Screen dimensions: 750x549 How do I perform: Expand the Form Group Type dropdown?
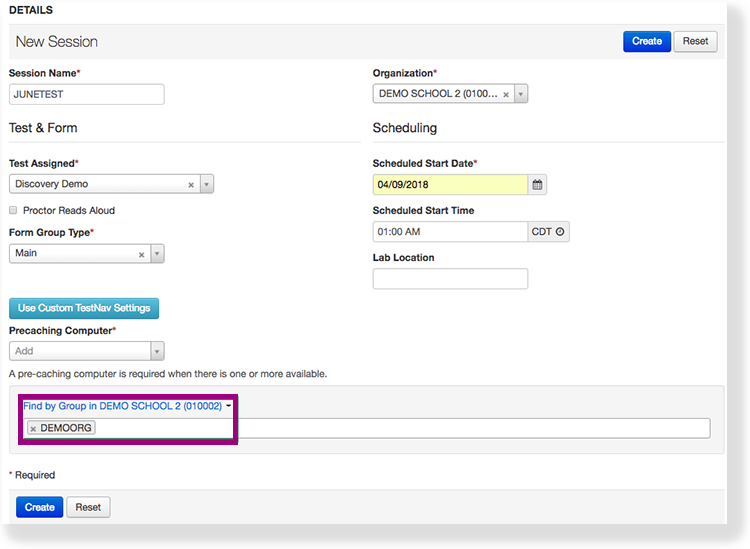[x=157, y=254]
